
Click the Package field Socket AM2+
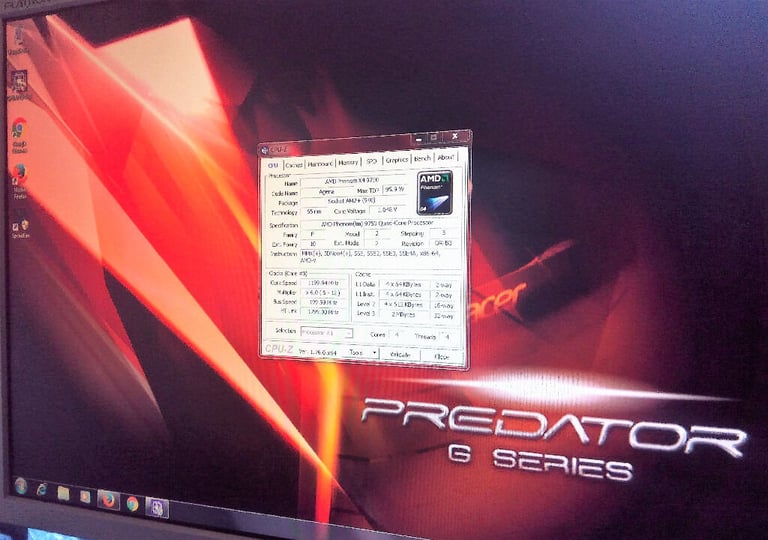coord(352,201)
